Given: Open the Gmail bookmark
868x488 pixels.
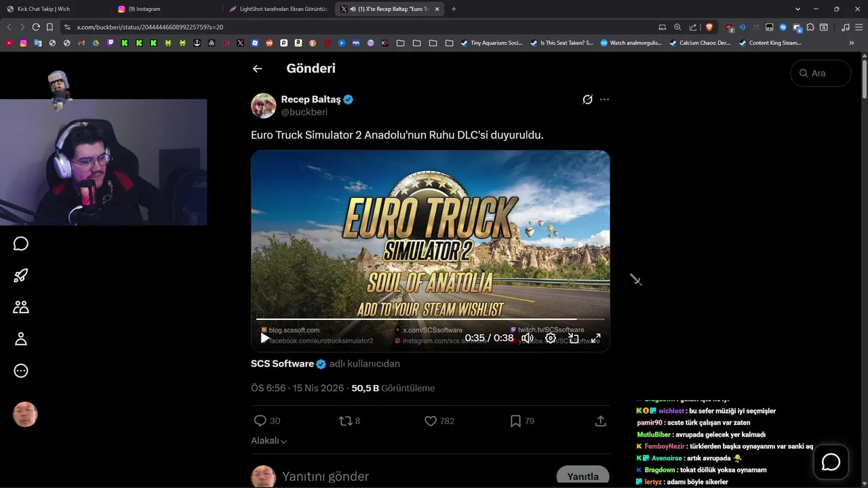Looking at the screenshot, I should pos(81,43).
